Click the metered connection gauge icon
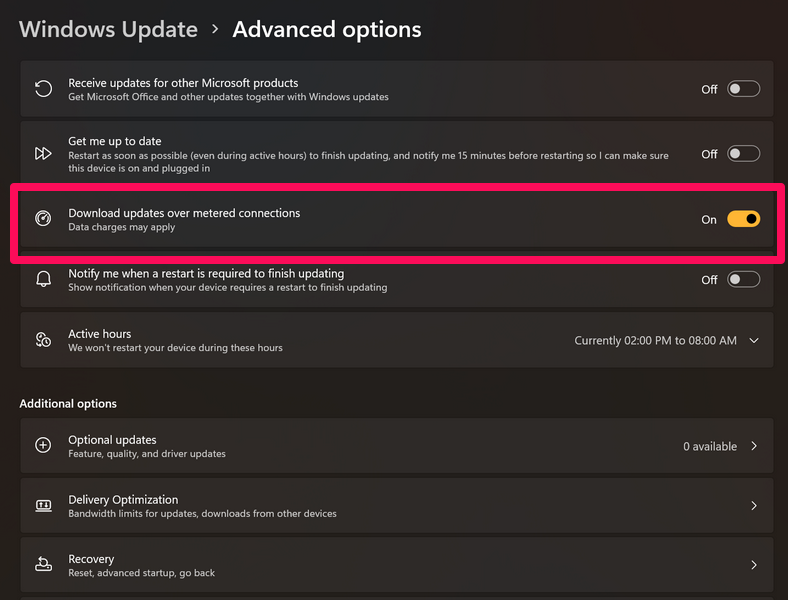 click(43, 218)
